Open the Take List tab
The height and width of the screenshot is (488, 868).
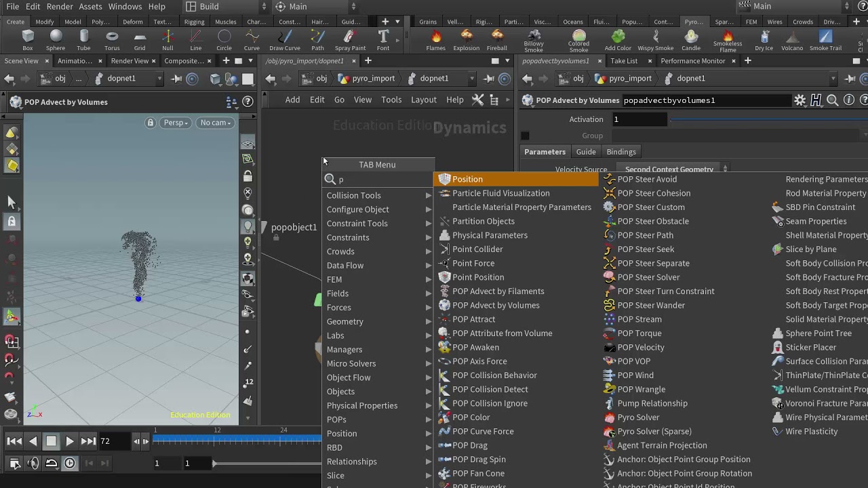pos(624,61)
